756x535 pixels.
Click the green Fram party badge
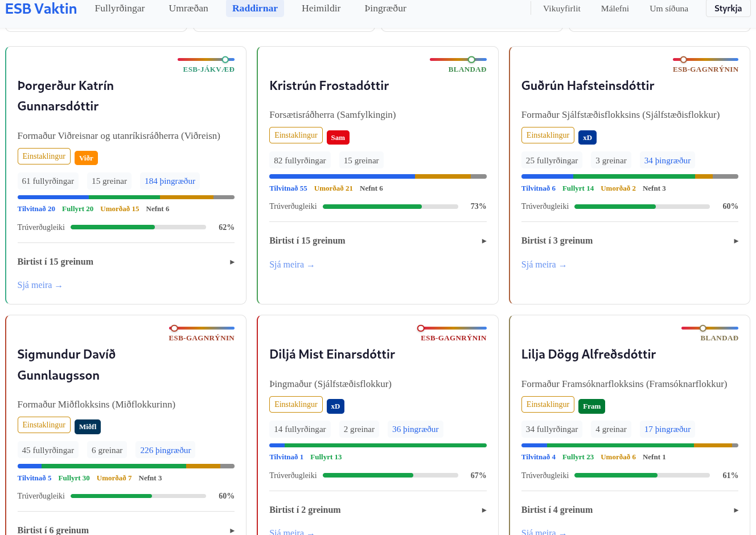click(591, 406)
